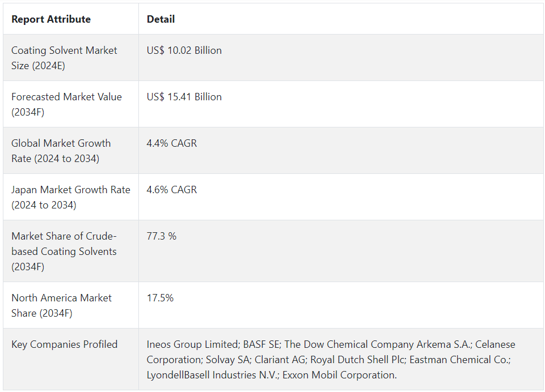Click the '4.6% CAGR' value

(x=171, y=190)
